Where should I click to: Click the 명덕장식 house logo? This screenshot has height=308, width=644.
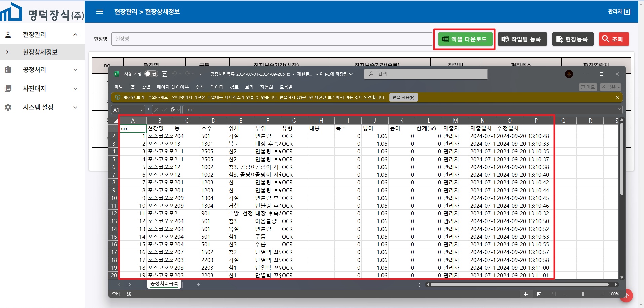tap(11, 12)
